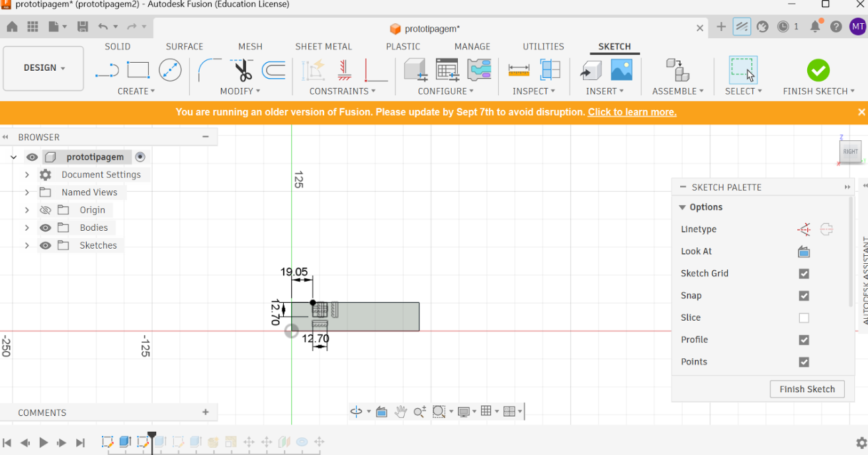Viewport: 868px width, 455px height.
Task: Play the design timeline
Action: point(44,442)
